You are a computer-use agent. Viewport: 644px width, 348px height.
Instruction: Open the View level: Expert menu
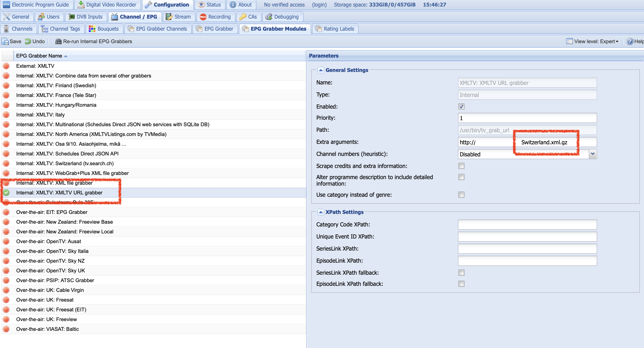coord(596,42)
